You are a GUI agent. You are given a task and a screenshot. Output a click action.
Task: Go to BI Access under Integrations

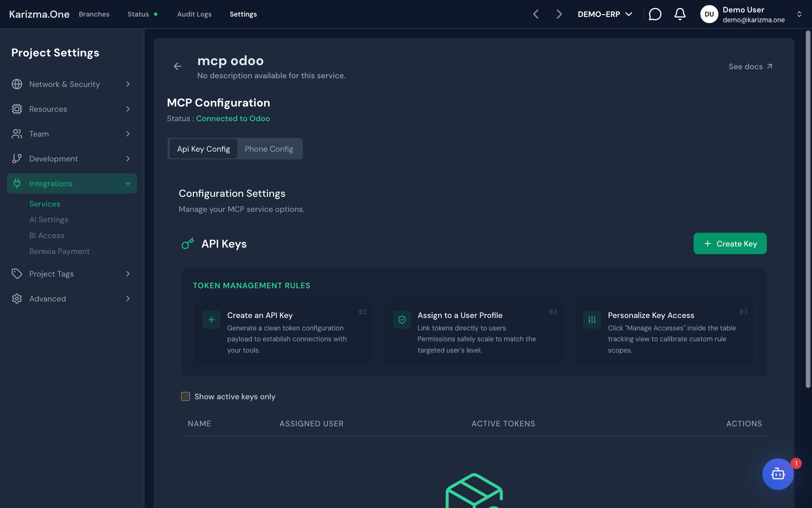[47, 236]
